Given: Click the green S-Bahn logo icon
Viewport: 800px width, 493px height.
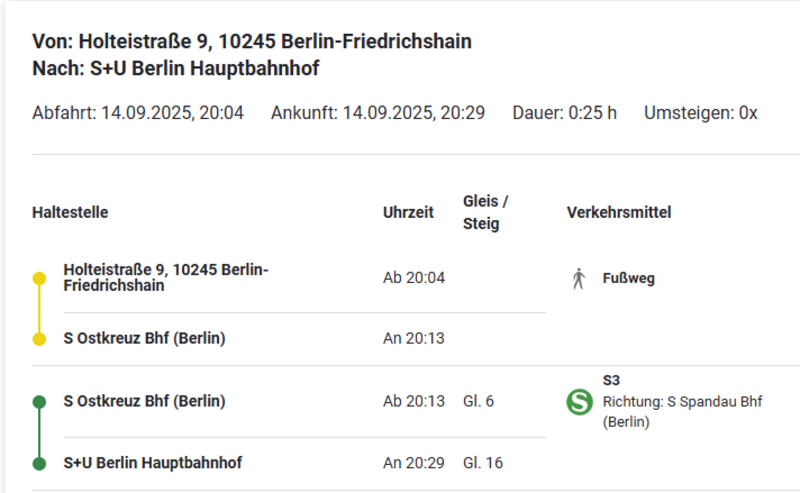Looking at the screenshot, I should 579,402.
